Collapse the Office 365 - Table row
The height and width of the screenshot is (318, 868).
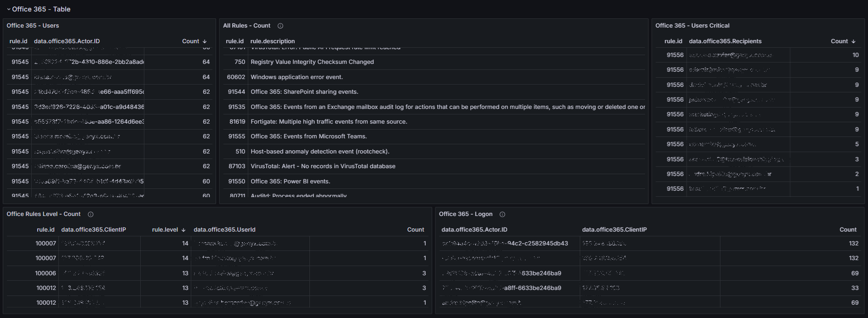pos(9,9)
